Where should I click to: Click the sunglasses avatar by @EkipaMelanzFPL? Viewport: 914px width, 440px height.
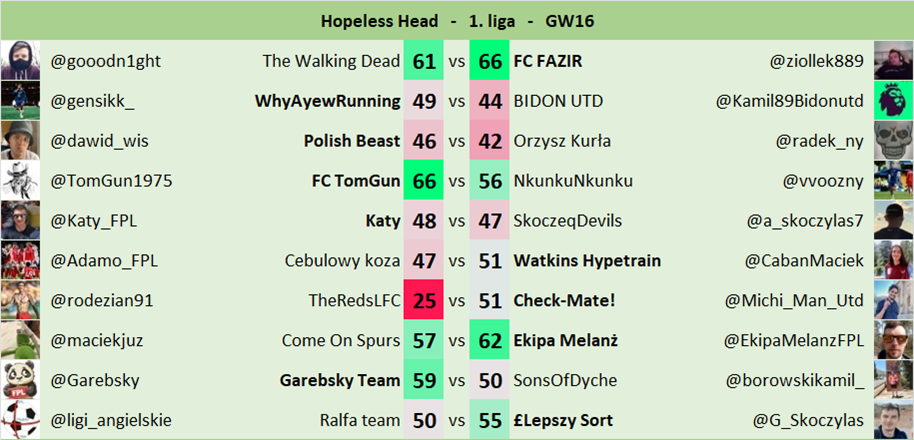coord(894,340)
